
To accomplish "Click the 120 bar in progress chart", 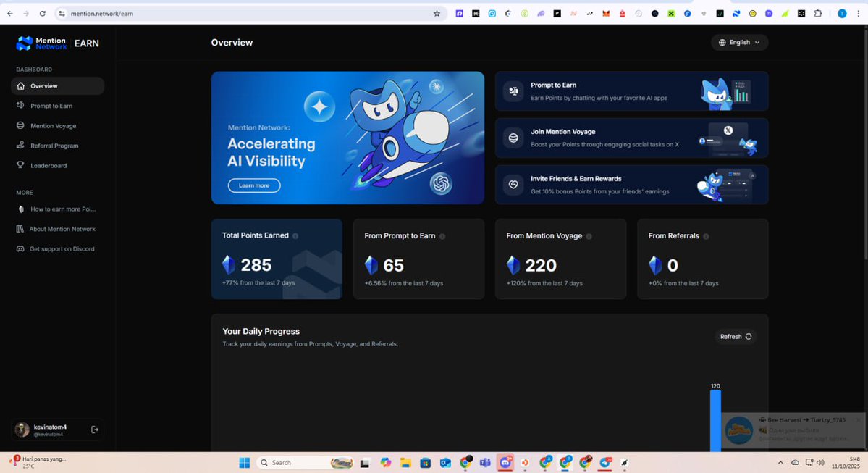I will 716,421.
